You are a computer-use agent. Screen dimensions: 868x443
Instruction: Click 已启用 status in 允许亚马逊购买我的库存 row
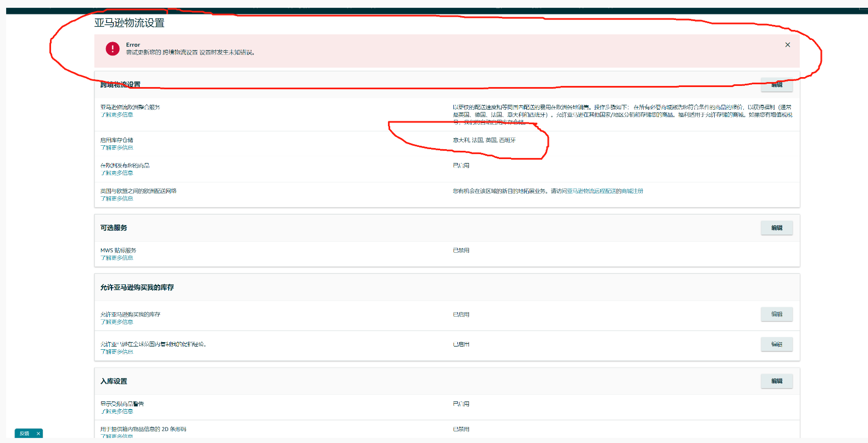pyautogui.click(x=461, y=314)
